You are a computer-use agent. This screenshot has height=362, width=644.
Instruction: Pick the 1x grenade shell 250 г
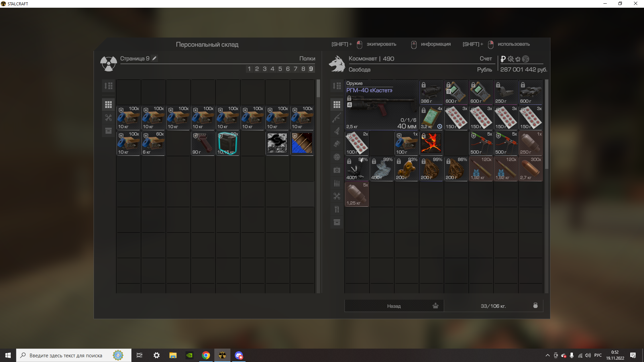(x=531, y=143)
